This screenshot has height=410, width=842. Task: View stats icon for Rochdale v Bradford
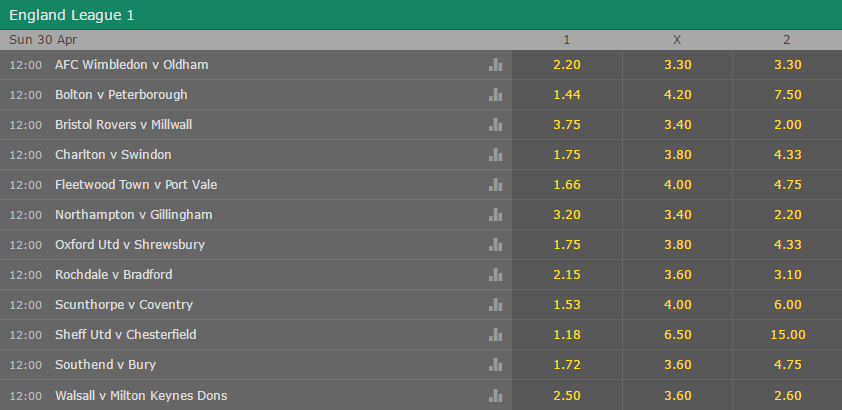495,275
